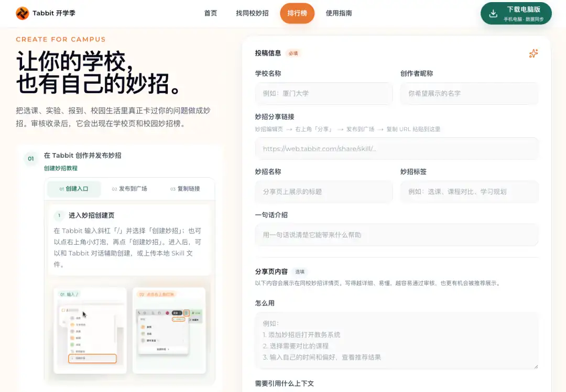
Task: Click 在 Tabbit 创作并发布妙招 heading
Action: (x=83, y=156)
